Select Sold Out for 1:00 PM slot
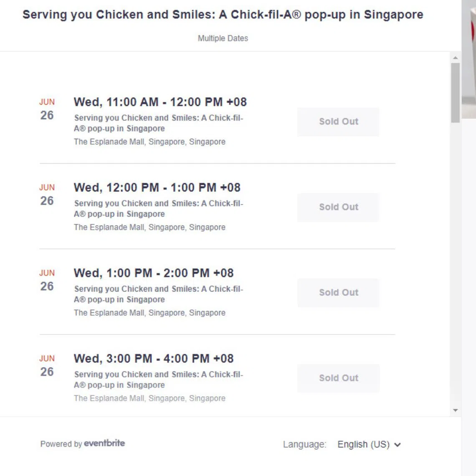The width and height of the screenshot is (476, 476). (338, 293)
